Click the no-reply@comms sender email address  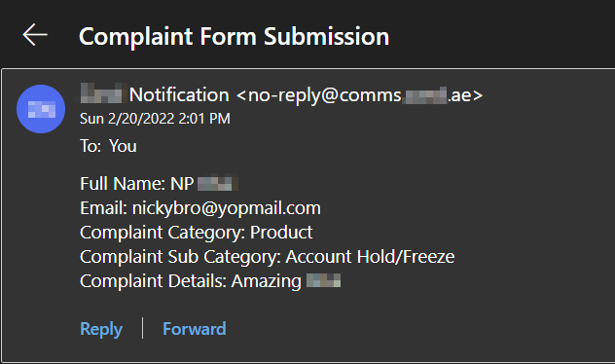[360, 95]
